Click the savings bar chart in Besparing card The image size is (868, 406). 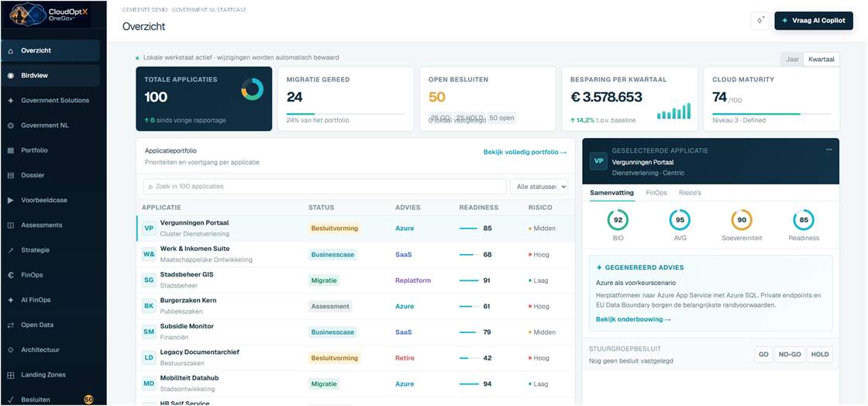coord(673,111)
